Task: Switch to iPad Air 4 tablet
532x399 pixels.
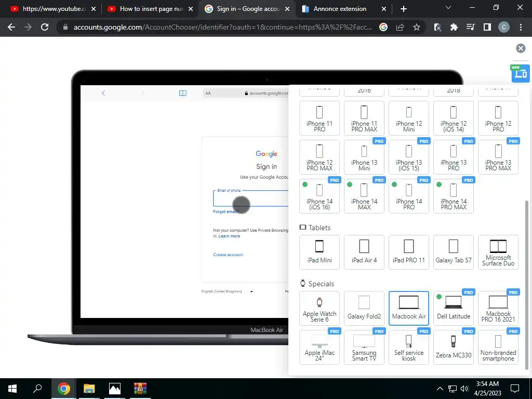Action: point(364,252)
